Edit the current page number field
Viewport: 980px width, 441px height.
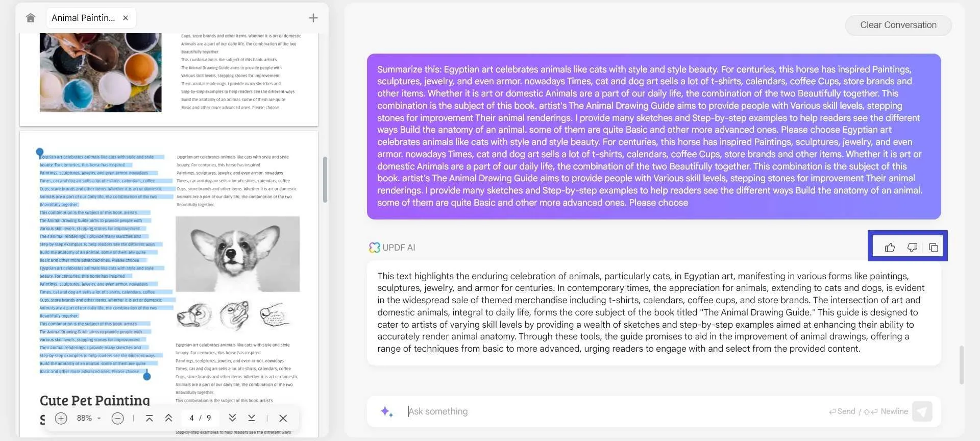tap(192, 418)
